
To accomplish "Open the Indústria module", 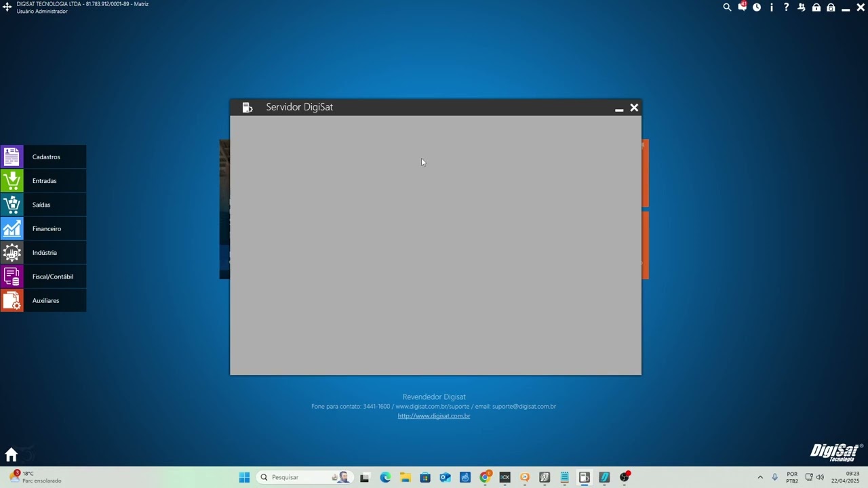I will 43,253.
